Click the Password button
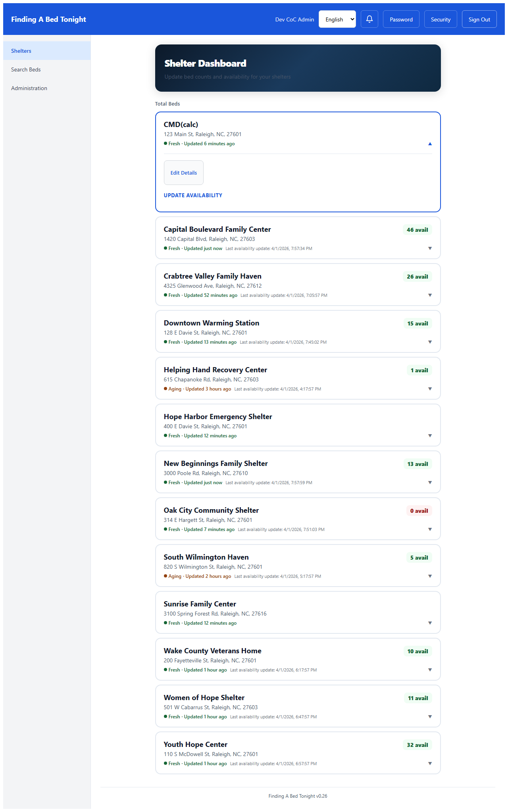508x812 pixels. tap(401, 19)
